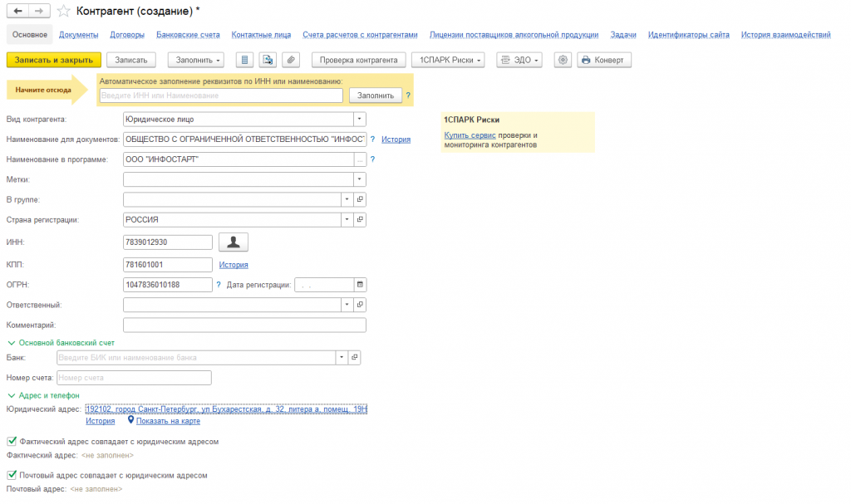Open В группе dropdown arrow
Image resolution: width=851 pixels, height=504 pixels.
347,199
